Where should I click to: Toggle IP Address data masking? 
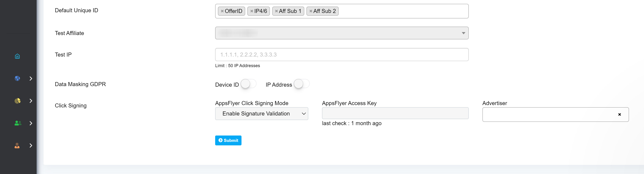pyautogui.click(x=302, y=84)
